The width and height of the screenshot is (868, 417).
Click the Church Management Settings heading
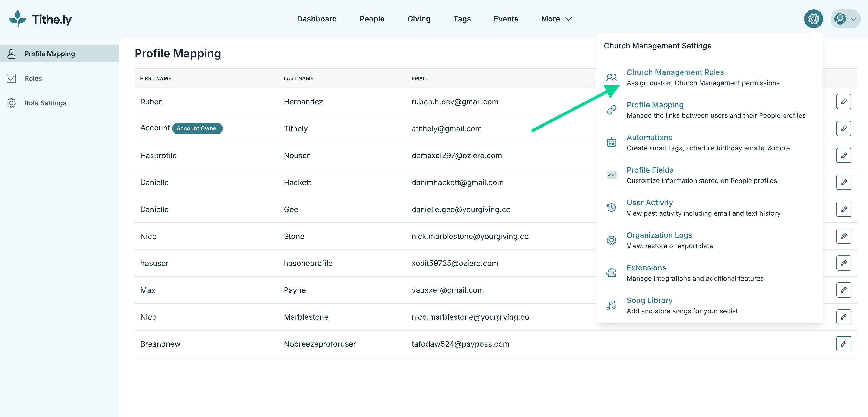coord(657,46)
